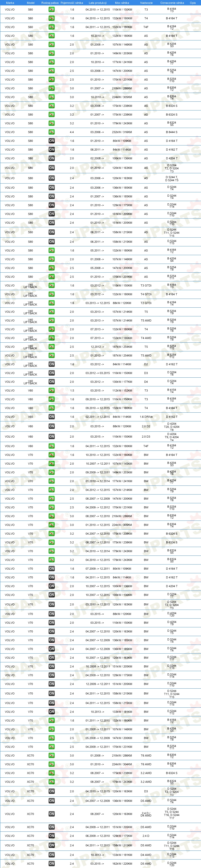The height and width of the screenshot is (868, 201).
Task: Click the Model column header
Action: coord(31,3)
